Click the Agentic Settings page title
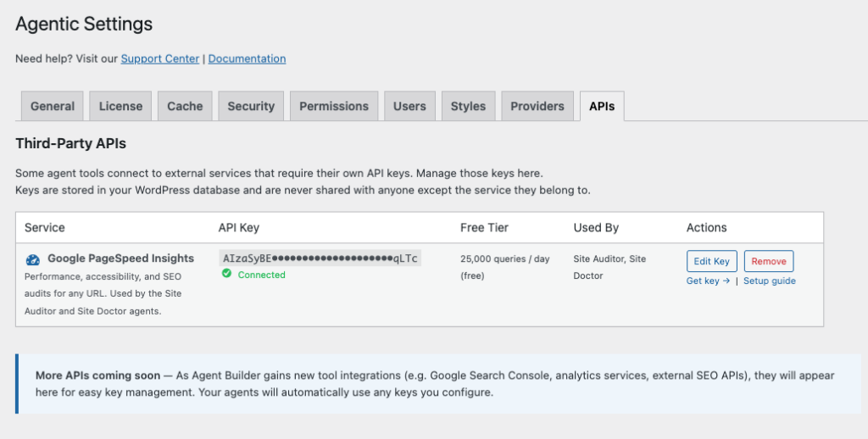The height and width of the screenshot is (439, 868). (84, 24)
